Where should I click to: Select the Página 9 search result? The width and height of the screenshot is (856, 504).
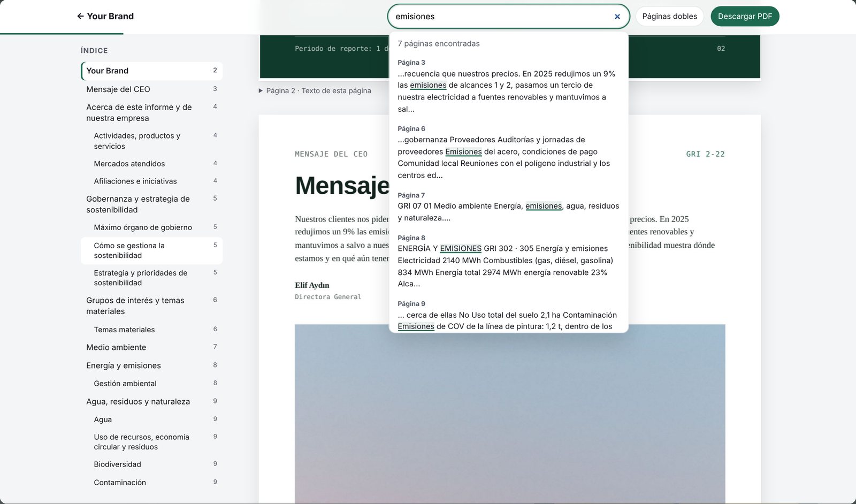coord(508,315)
